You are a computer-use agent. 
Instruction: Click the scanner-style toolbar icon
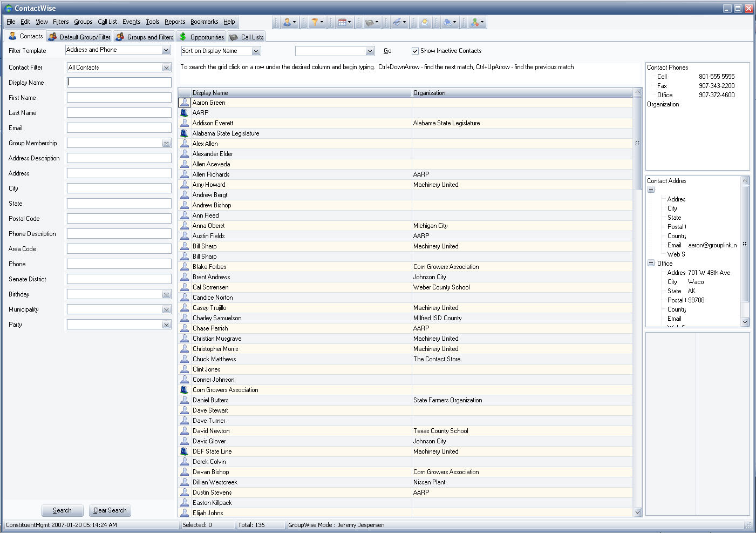pyautogui.click(x=397, y=22)
